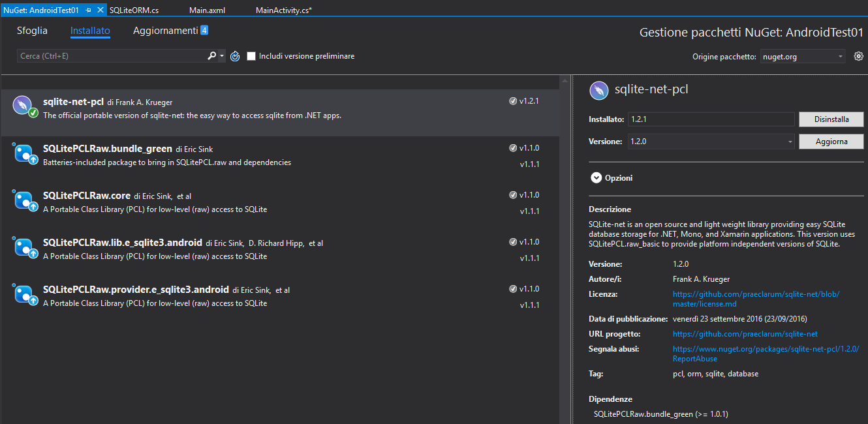Viewport: 868px width, 424px height.
Task: Click the sqlite-net-pcl package icon in list
Action: click(25, 107)
